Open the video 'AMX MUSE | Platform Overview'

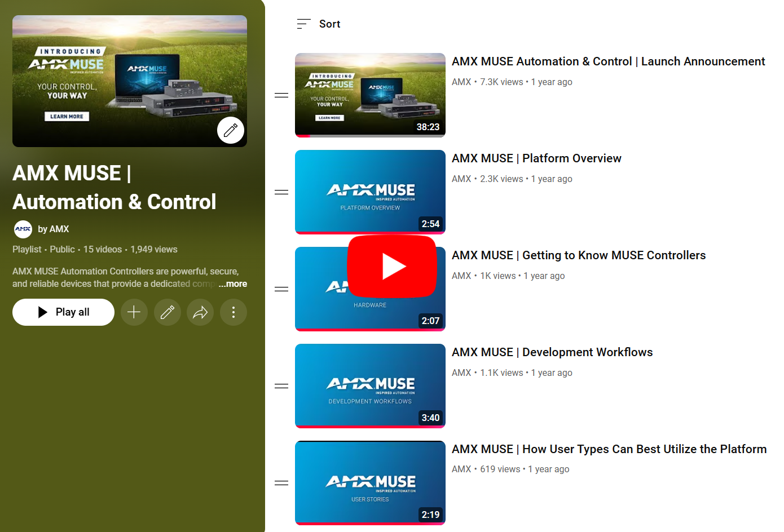coord(536,158)
